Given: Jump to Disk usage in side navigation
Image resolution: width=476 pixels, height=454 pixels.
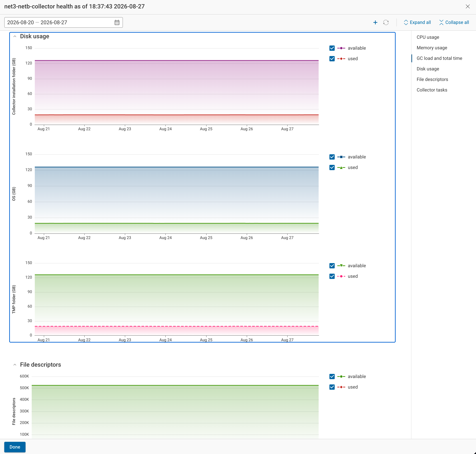Looking at the screenshot, I should tap(428, 69).
